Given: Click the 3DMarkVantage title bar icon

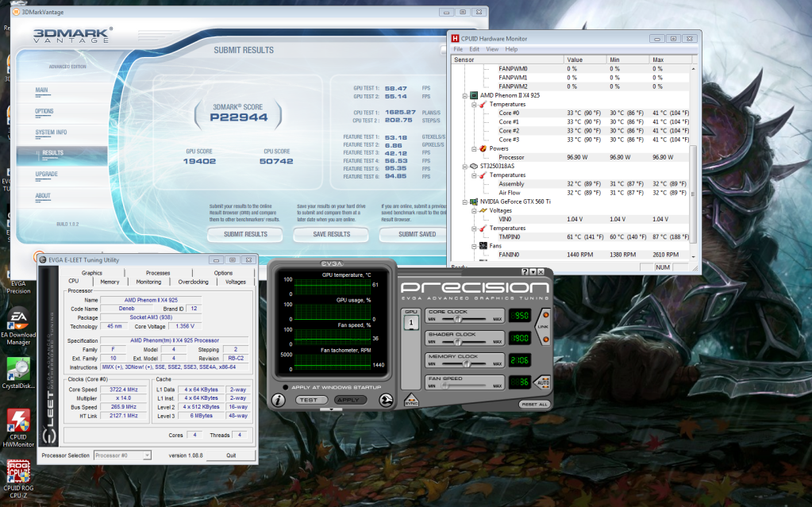Looking at the screenshot, I should coord(17,12).
